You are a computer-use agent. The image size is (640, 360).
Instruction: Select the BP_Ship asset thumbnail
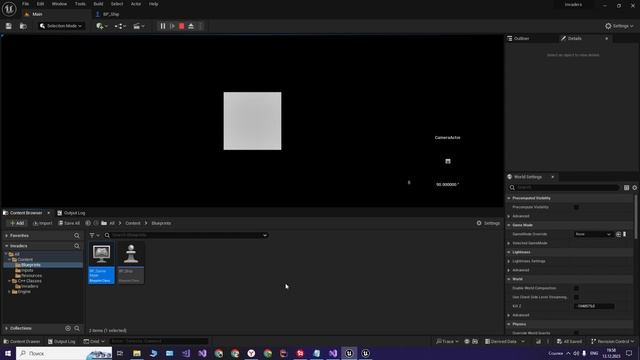pyautogui.click(x=131, y=262)
